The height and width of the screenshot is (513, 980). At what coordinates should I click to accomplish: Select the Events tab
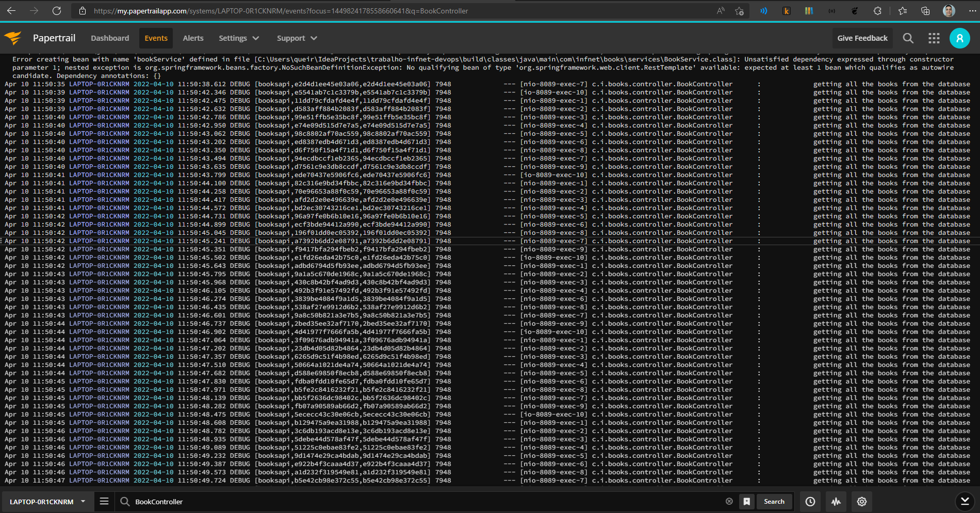[156, 38]
